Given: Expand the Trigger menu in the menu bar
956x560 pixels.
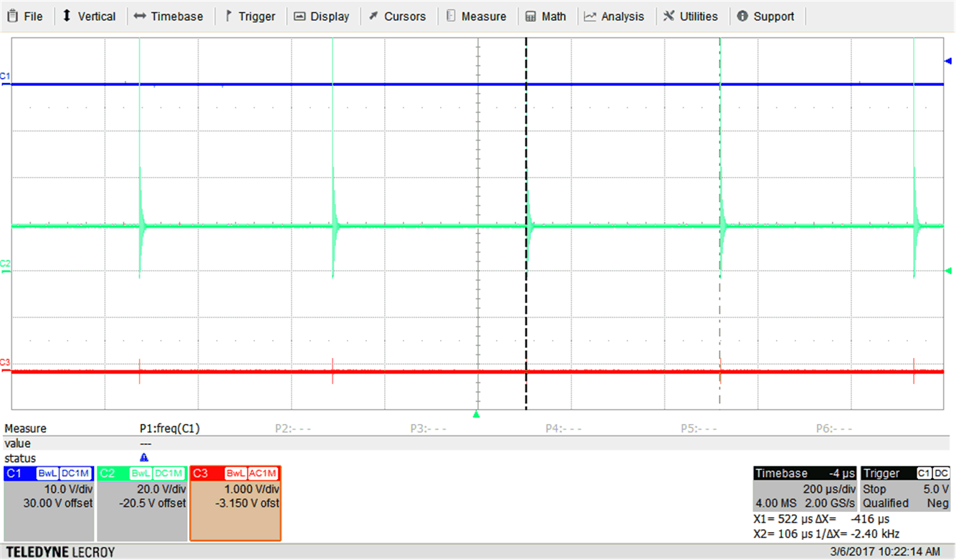Looking at the screenshot, I should pyautogui.click(x=249, y=16).
